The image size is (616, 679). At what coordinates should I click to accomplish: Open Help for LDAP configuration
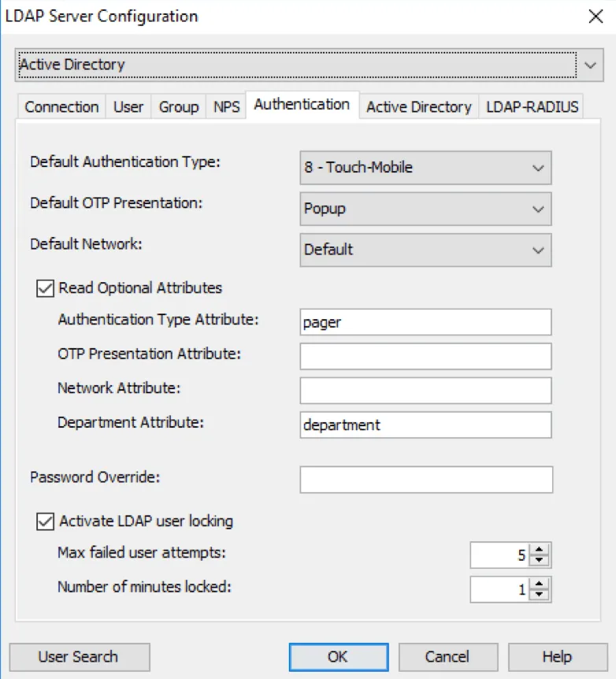click(x=558, y=656)
